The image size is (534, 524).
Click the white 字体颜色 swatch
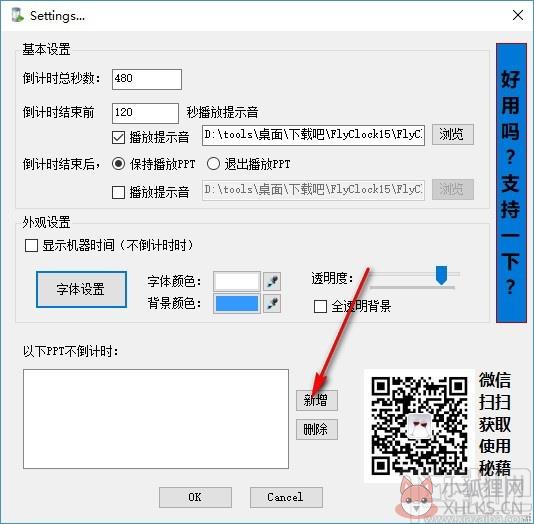click(x=237, y=281)
